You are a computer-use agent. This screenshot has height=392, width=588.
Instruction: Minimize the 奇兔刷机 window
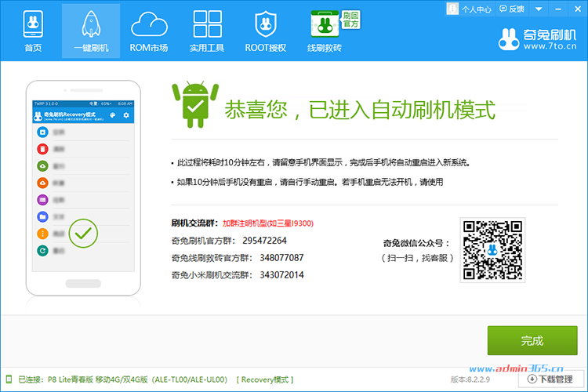click(558, 9)
